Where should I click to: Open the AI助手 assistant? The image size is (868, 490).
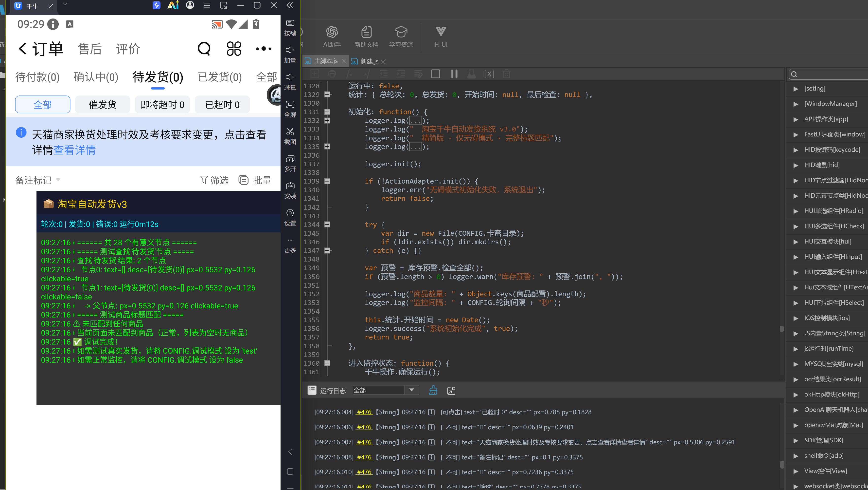coord(332,37)
